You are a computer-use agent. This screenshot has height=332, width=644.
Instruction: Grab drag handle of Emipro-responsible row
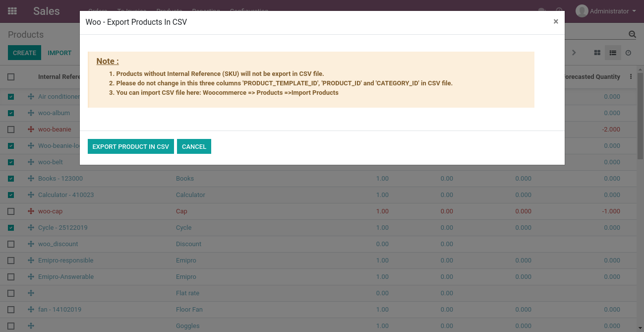click(x=31, y=261)
